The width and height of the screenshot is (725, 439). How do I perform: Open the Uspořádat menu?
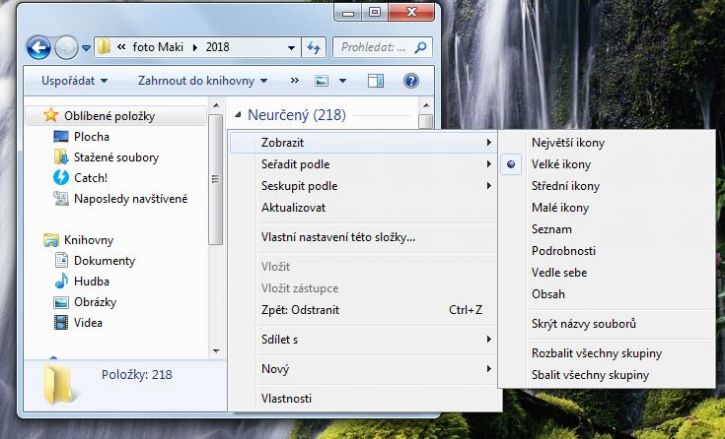(74, 81)
